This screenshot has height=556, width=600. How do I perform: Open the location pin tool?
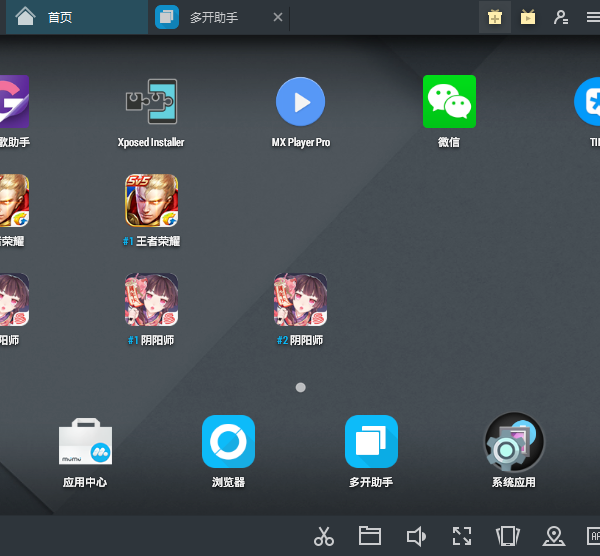[x=554, y=536]
